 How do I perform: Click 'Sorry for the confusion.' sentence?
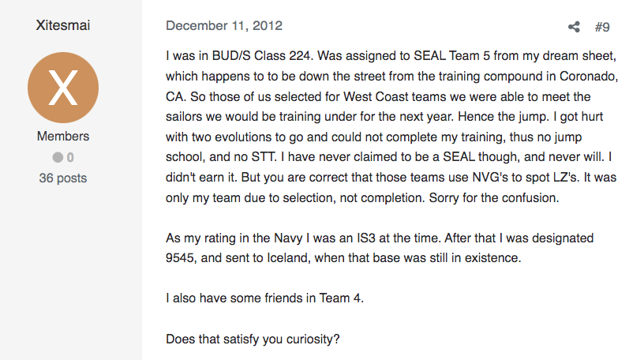[494, 197]
